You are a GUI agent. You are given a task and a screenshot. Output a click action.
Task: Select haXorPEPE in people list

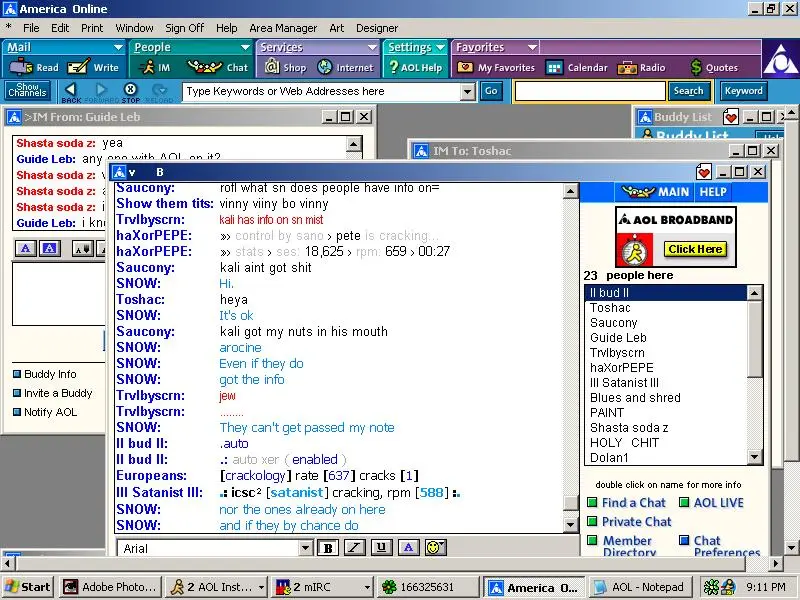tap(621, 367)
